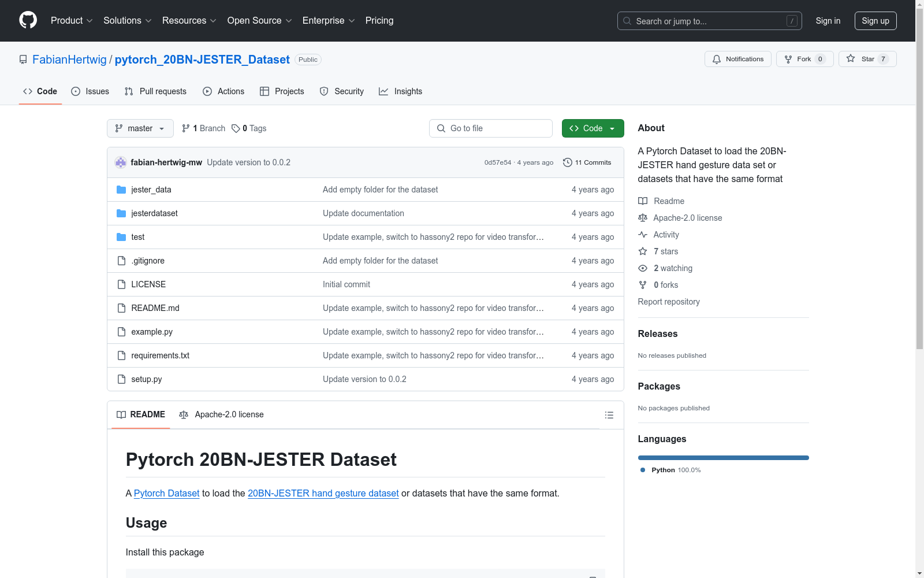Click the tag icon beside Tags
The height and width of the screenshot is (578, 924).
[x=236, y=128]
